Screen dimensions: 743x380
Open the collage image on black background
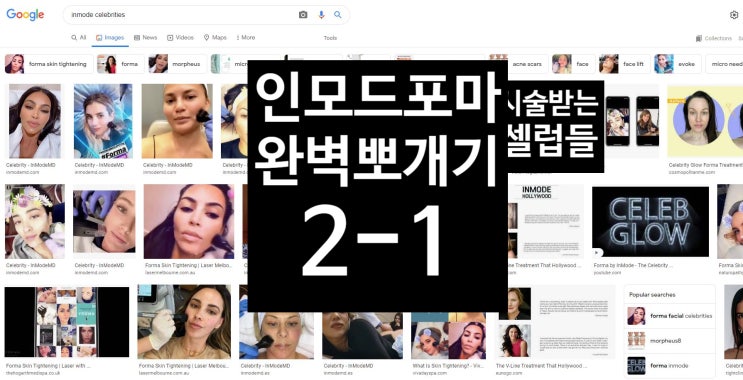67,322
